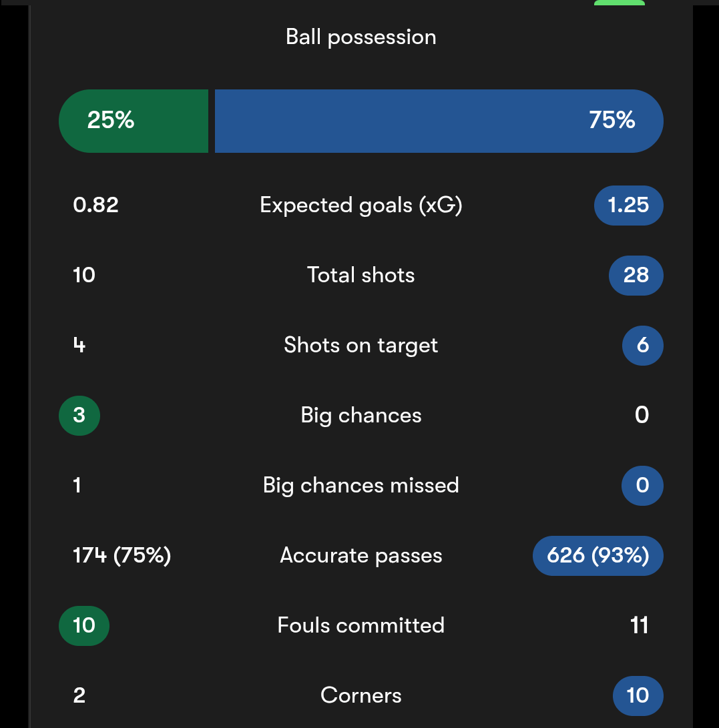
Task: Click the blue 0 big chances missed badge
Action: (x=642, y=485)
